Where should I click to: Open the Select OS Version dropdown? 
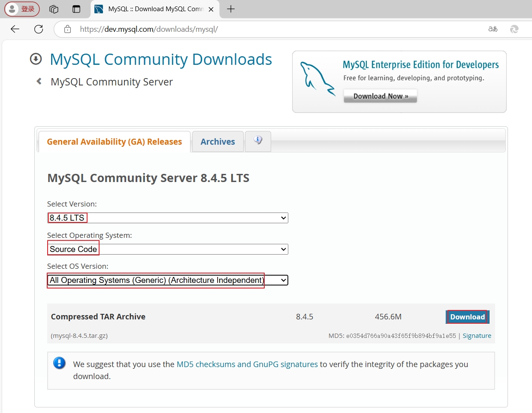(168, 280)
